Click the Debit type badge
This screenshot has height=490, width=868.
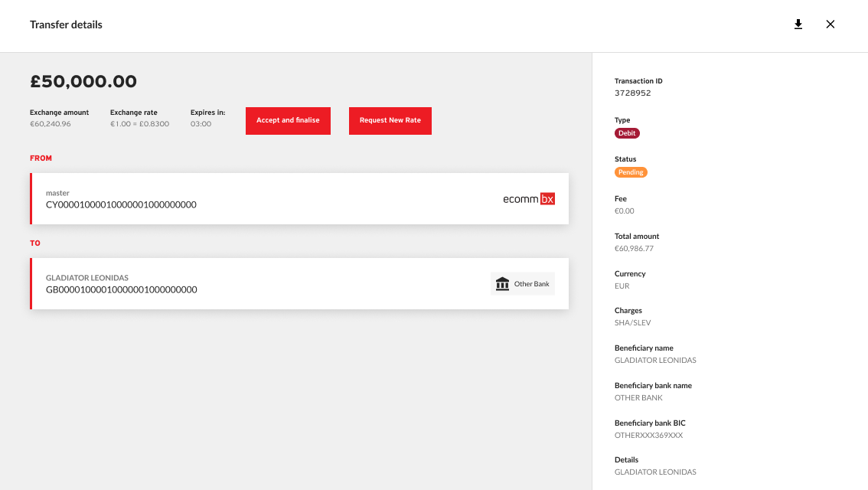coord(627,133)
